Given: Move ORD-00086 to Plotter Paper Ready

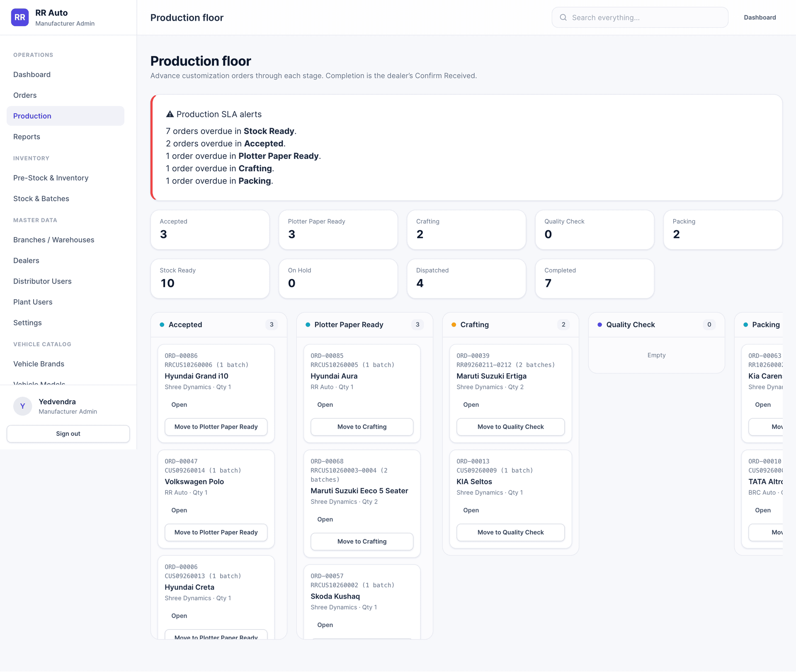Looking at the screenshot, I should coord(216,427).
